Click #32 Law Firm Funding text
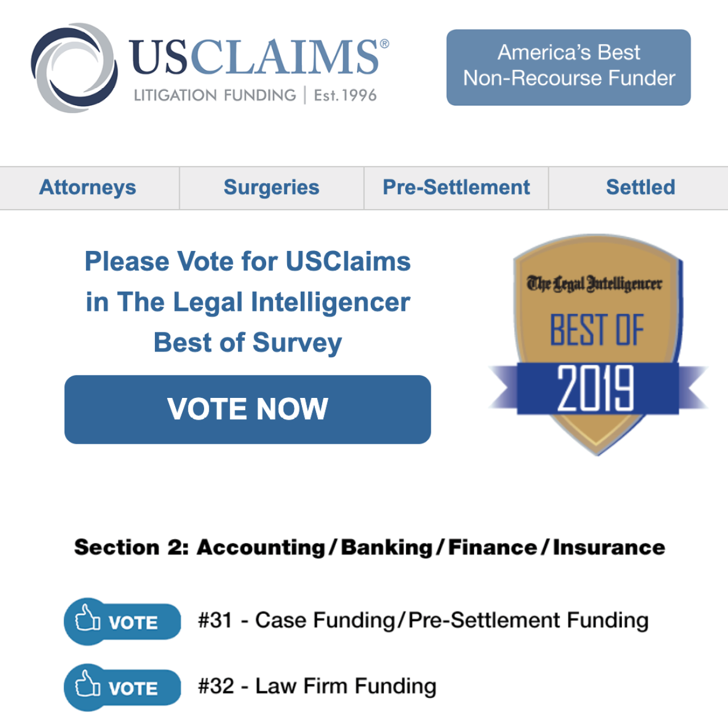 317,686
